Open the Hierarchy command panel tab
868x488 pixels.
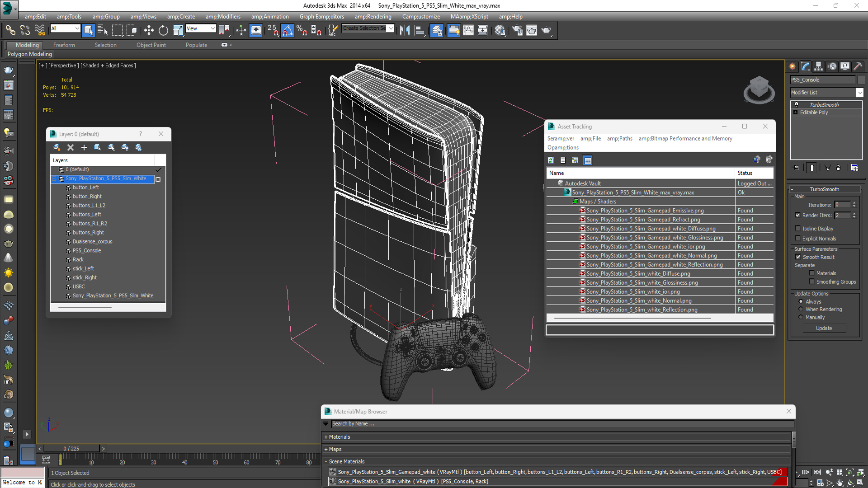click(818, 66)
